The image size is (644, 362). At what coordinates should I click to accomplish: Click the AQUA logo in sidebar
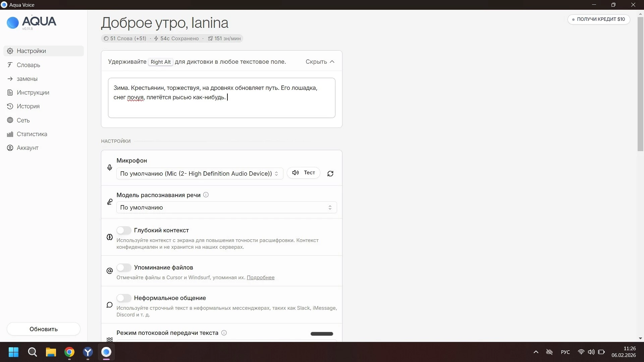[x=32, y=22]
